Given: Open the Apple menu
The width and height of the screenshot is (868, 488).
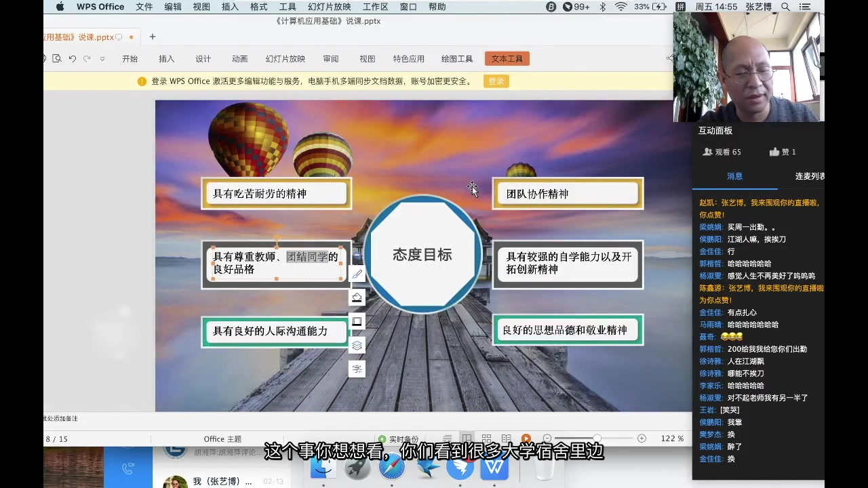Looking at the screenshot, I should 60,7.
